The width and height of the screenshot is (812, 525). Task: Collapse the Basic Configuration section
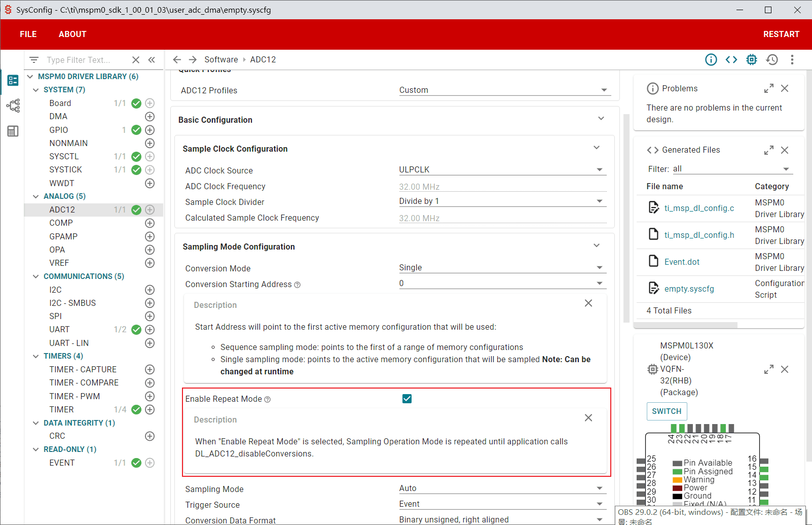(x=601, y=118)
